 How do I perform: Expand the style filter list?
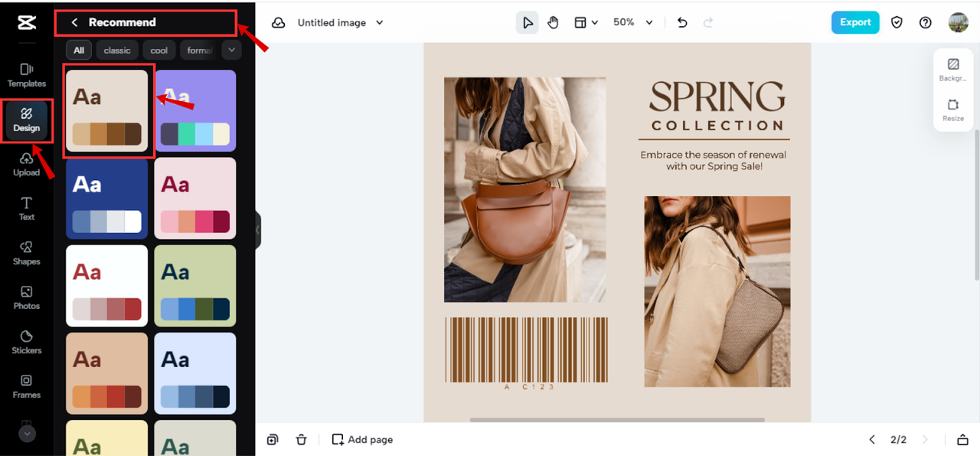[x=232, y=50]
